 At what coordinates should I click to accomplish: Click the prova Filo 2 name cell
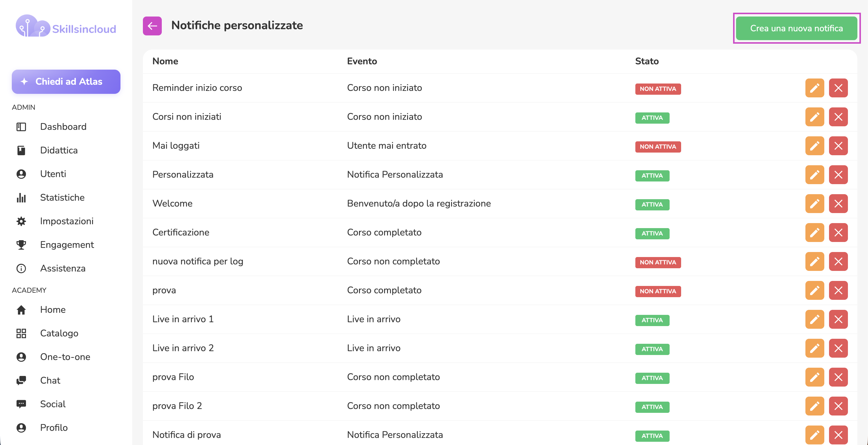(x=177, y=406)
